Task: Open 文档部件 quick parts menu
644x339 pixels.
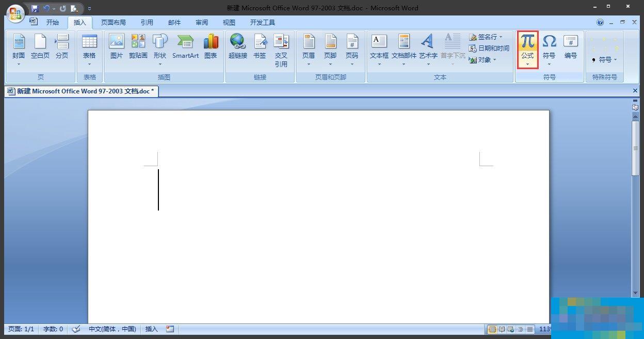Action: click(x=404, y=50)
